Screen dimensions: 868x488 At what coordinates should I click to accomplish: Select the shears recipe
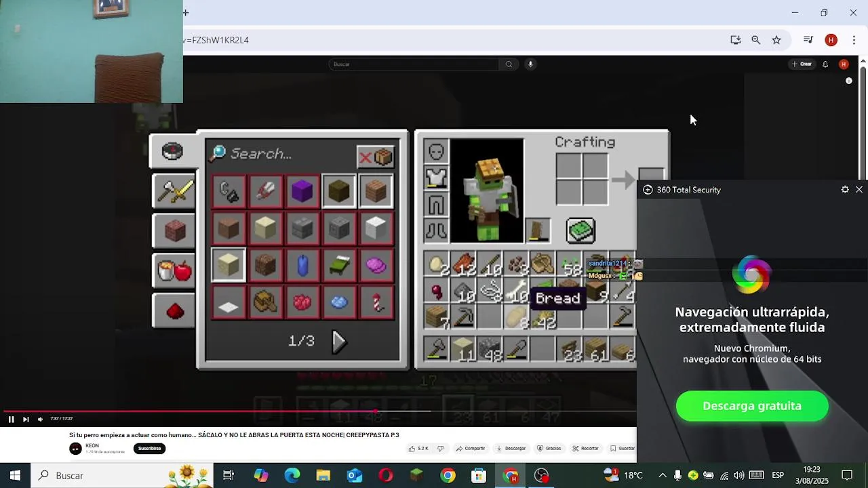pyautogui.click(x=265, y=192)
